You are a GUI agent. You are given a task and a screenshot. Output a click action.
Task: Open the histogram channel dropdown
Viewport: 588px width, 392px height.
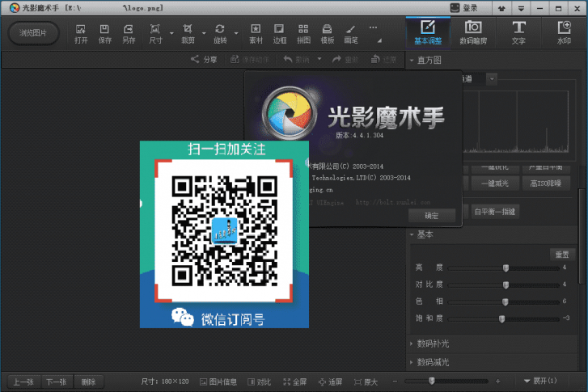pyautogui.click(x=492, y=79)
